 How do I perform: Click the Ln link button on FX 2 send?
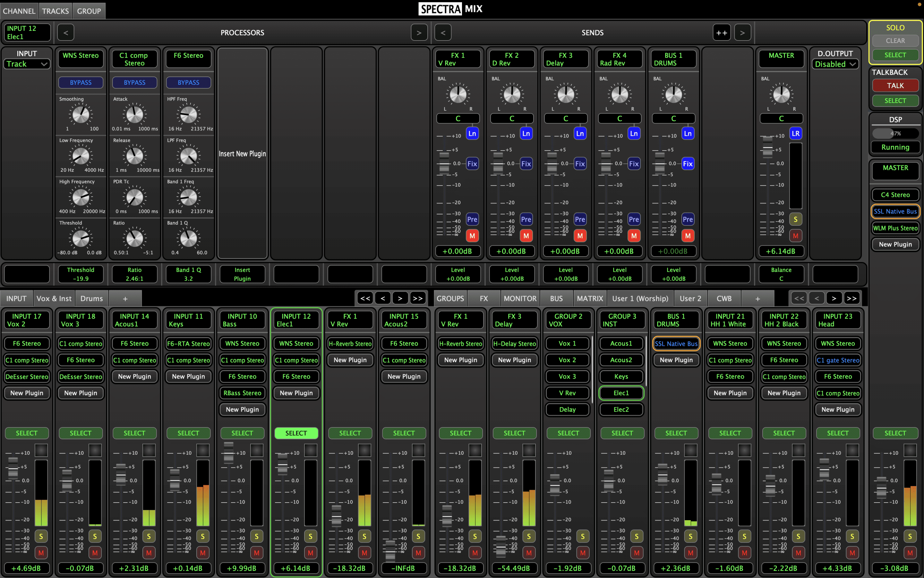pos(526,133)
